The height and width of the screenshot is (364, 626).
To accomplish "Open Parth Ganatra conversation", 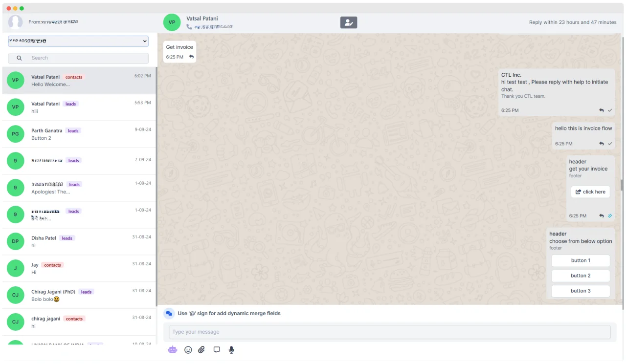I will [x=79, y=134].
